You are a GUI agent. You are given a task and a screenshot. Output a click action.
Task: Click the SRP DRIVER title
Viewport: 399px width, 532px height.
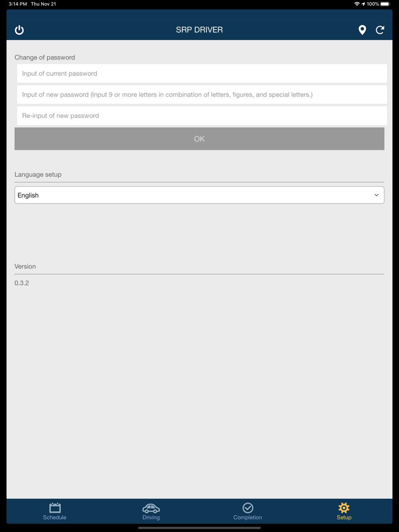point(199,30)
